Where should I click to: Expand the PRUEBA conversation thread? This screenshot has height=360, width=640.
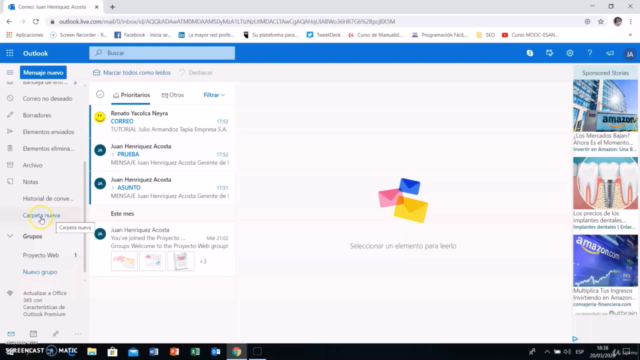click(113, 154)
